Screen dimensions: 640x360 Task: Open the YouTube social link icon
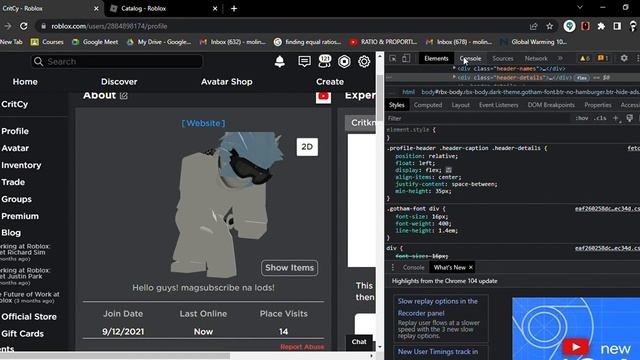coord(323,96)
